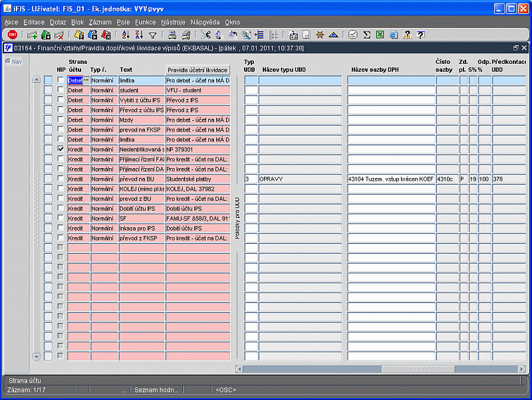Toggle NIP checkbox in the Mzdy row
Viewport: 532px width, 400px height.
coord(61,120)
